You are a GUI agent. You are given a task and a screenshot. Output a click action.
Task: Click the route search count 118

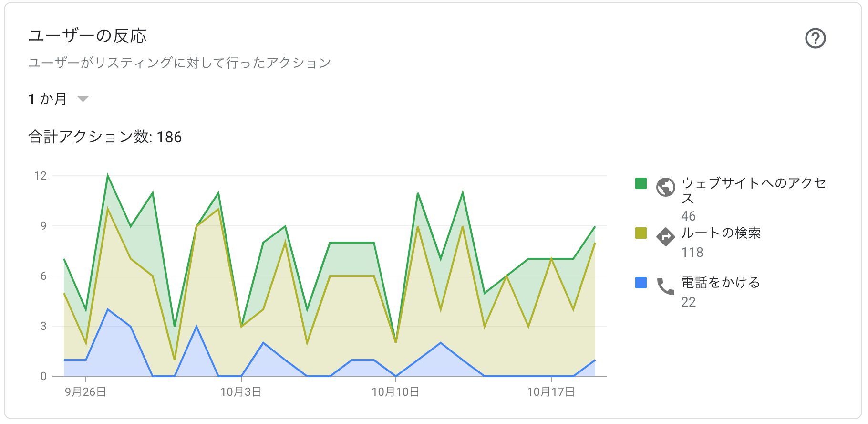692,252
